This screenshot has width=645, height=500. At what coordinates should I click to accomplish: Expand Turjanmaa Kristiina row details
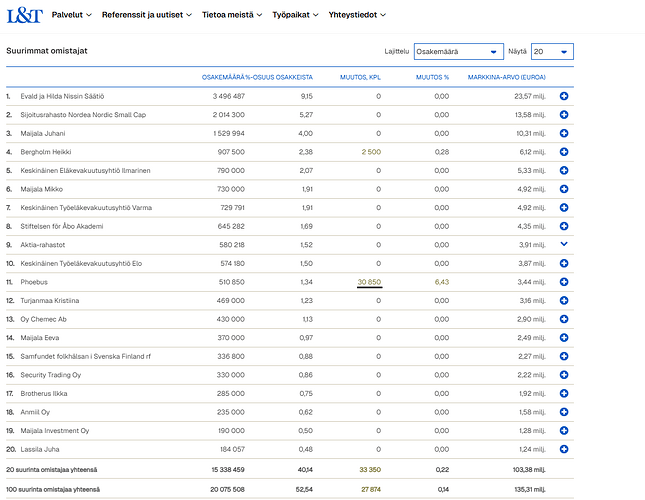[564, 301]
